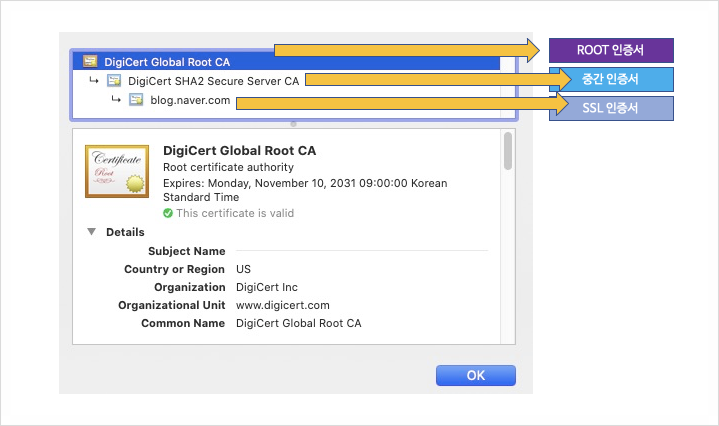Click 'This certificate is valid' text
This screenshot has width=719, height=426.
pos(235,213)
